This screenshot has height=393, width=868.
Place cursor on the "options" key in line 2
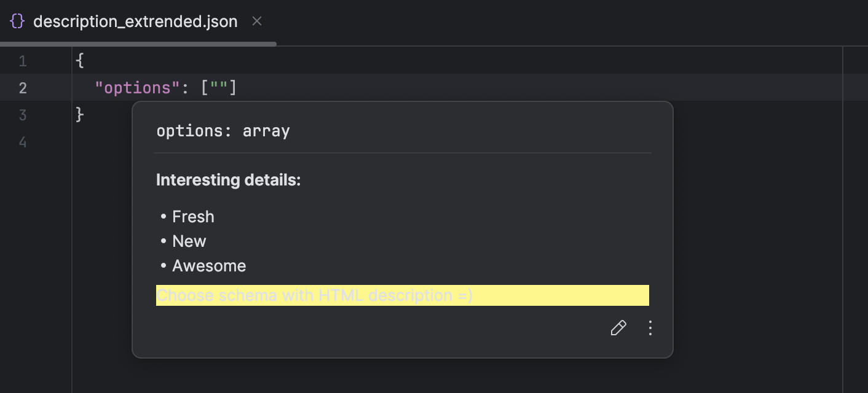[136, 87]
